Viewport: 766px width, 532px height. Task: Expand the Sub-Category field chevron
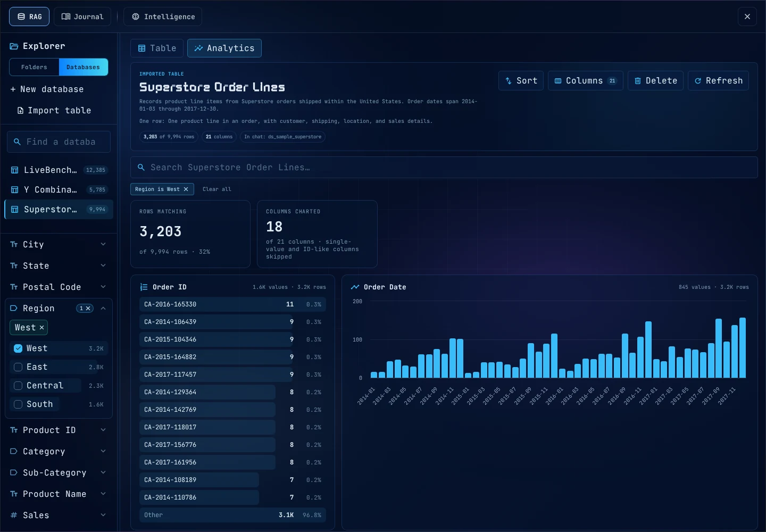pyautogui.click(x=103, y=472)
